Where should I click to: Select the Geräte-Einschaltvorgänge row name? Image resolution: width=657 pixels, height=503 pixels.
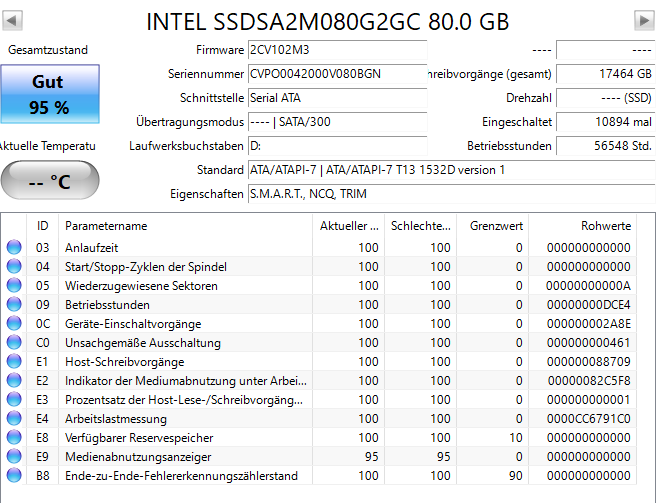point(133,324)
